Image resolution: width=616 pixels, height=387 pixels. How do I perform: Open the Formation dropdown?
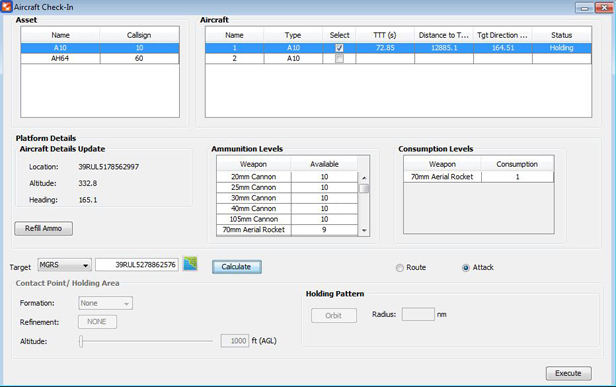tap(105, 303)
